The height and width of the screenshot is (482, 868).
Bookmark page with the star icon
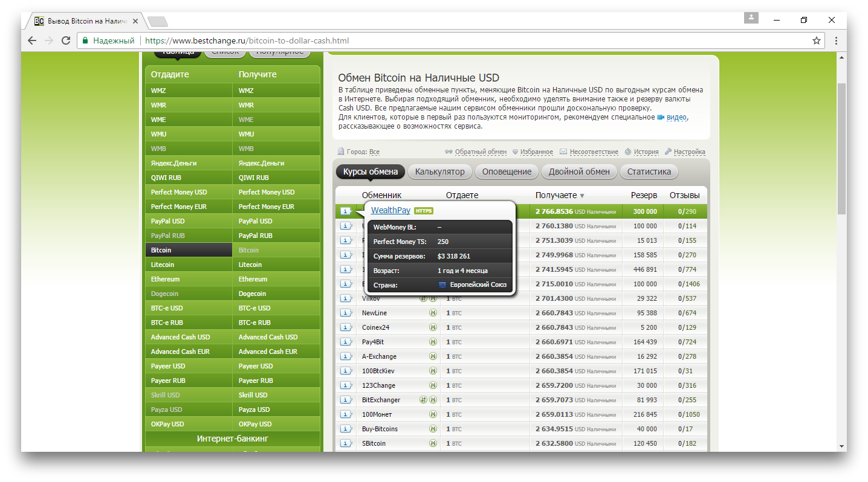[817, 40]
